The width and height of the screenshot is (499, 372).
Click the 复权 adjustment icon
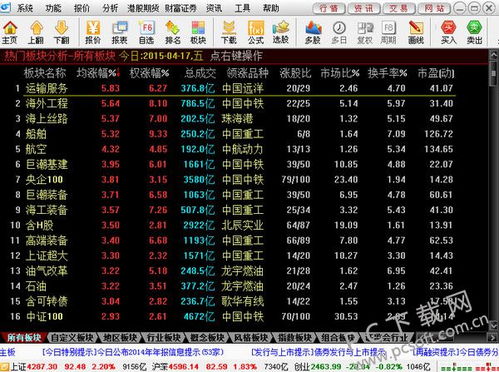365,33
